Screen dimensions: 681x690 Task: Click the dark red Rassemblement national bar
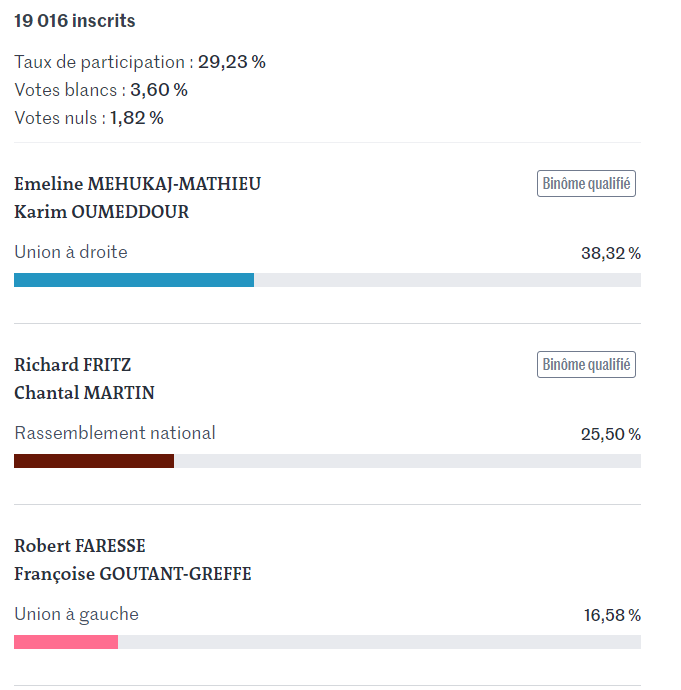tap(94, 461)
